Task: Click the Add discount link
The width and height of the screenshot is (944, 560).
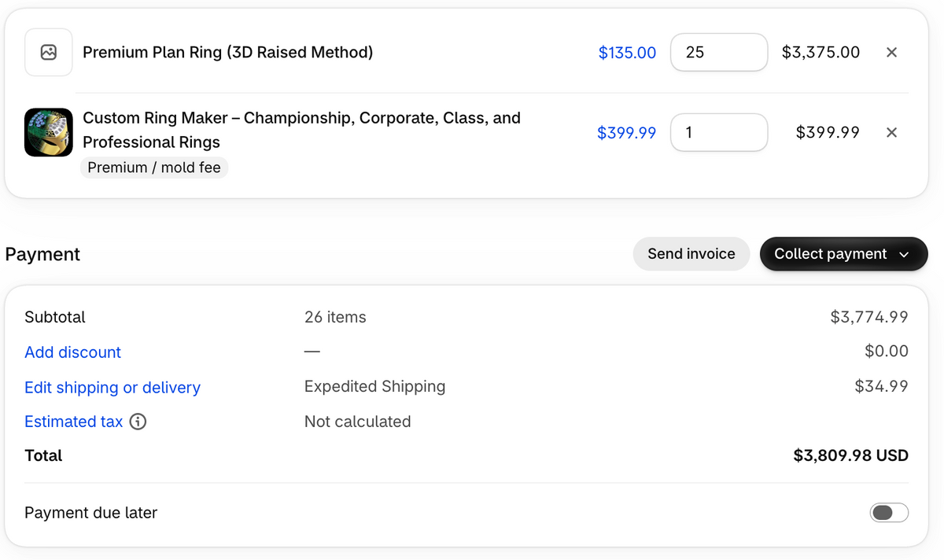Action: 73,352
